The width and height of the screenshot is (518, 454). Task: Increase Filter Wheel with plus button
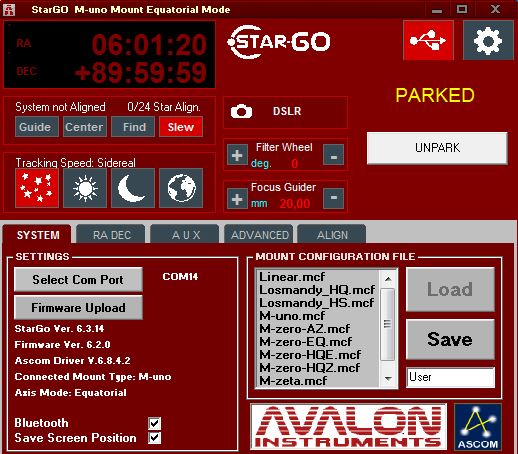[x=237, y=155]
